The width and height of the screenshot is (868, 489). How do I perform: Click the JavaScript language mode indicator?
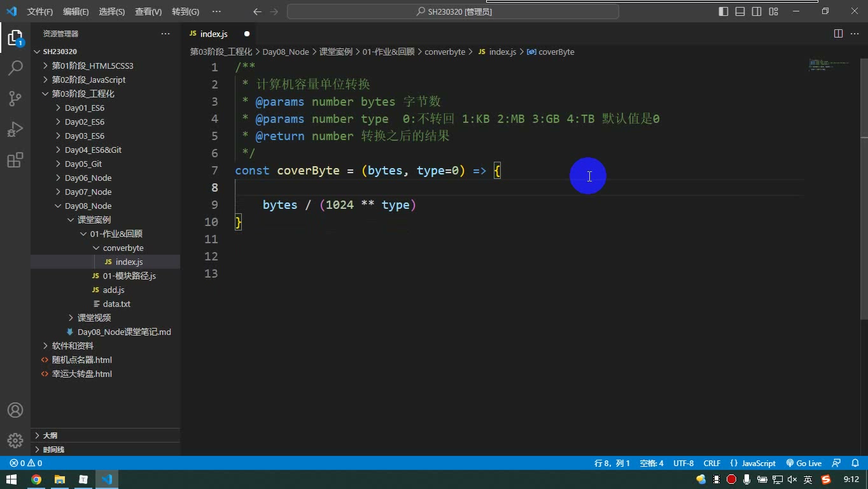pos(753,463)
